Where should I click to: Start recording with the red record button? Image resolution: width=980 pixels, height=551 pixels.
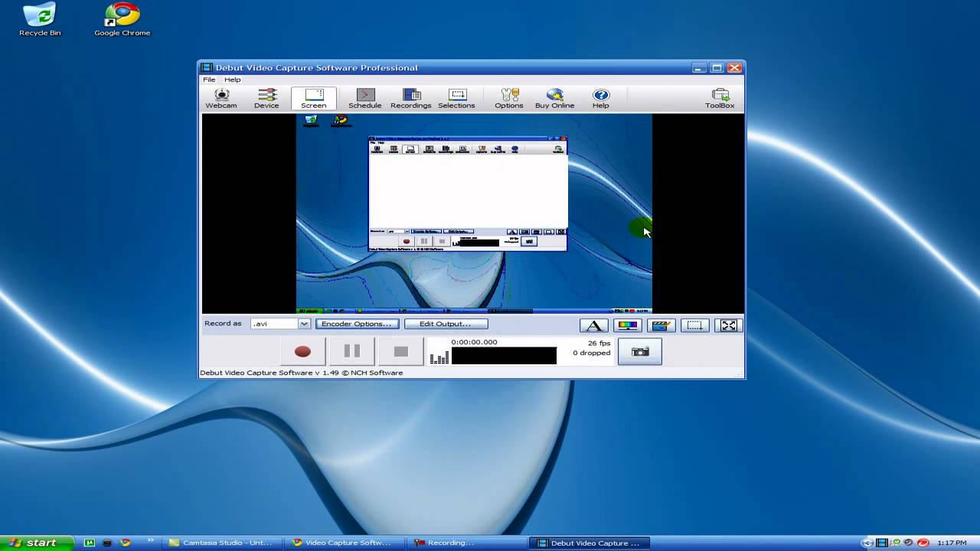pos(302,352)
